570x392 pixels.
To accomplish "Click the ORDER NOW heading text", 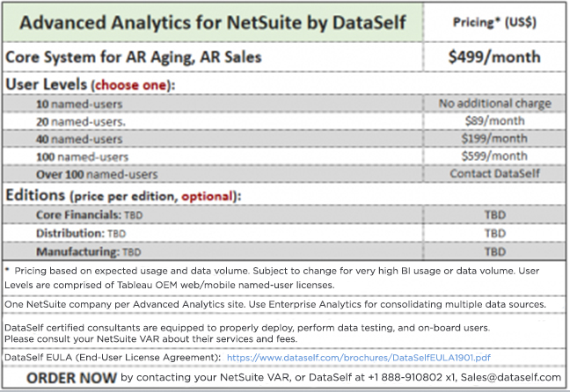I will [x=71, y=378].
